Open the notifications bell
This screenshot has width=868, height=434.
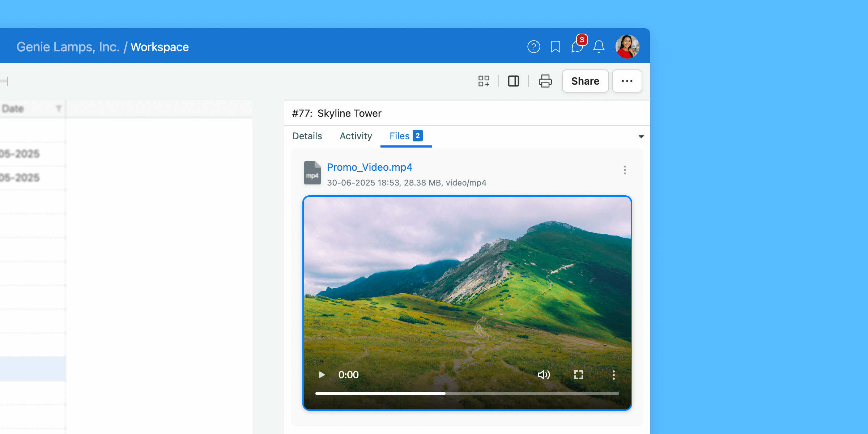coord(599,47)
